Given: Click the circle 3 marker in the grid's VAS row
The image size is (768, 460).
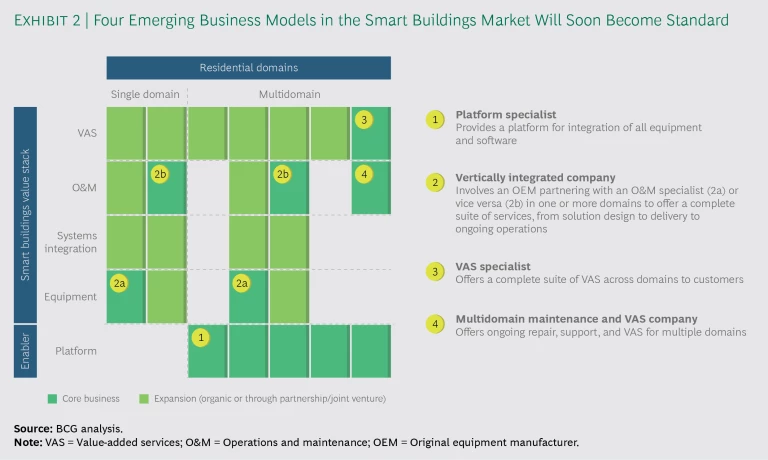Looking at the screenshot, I should coord(364,120).
